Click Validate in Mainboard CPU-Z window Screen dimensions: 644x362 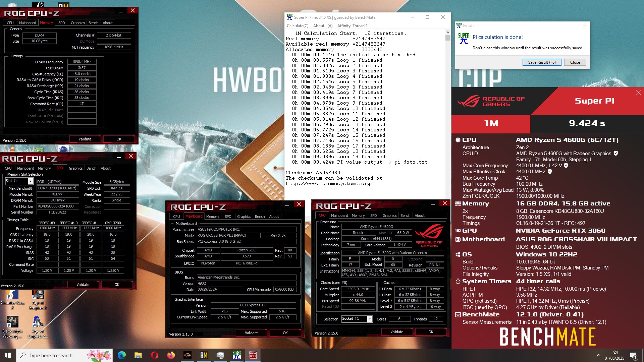pos(251,333)
